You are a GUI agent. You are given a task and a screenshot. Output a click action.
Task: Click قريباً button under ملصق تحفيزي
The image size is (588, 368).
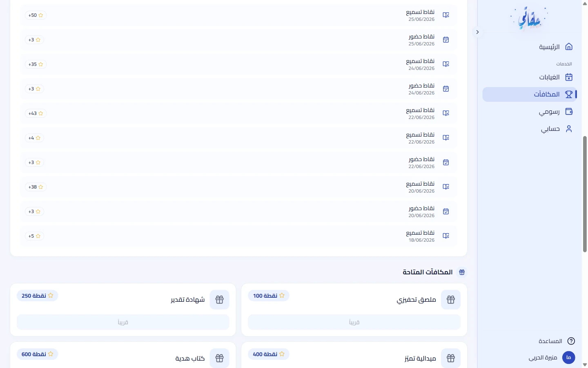(x=354, y=322)
